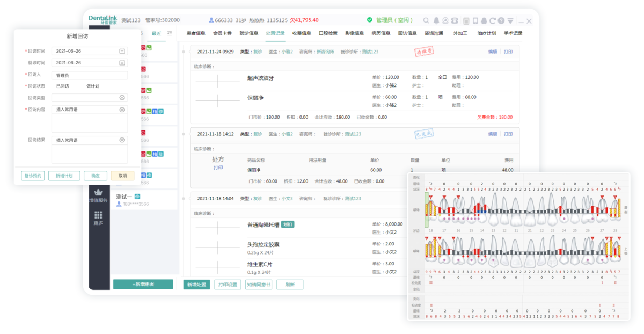Open 打印设置 button
The height and width of the screenshot is (334, 644).
point(228,285)
